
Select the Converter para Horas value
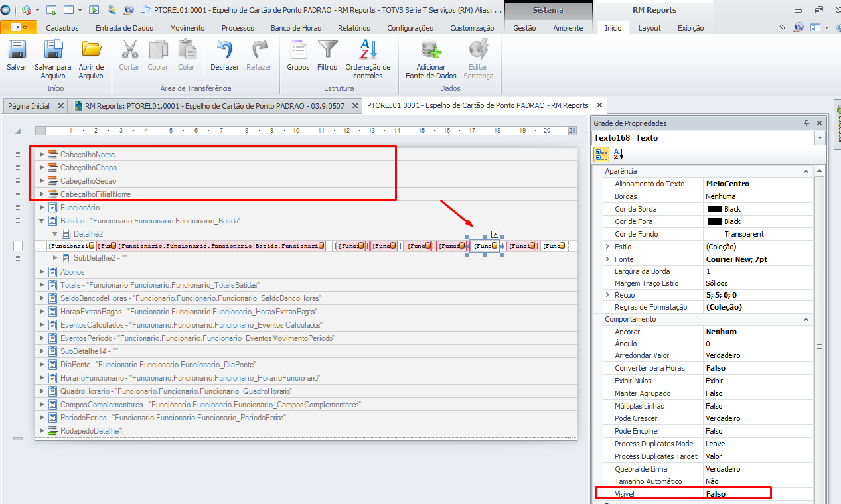click(759, 368)
